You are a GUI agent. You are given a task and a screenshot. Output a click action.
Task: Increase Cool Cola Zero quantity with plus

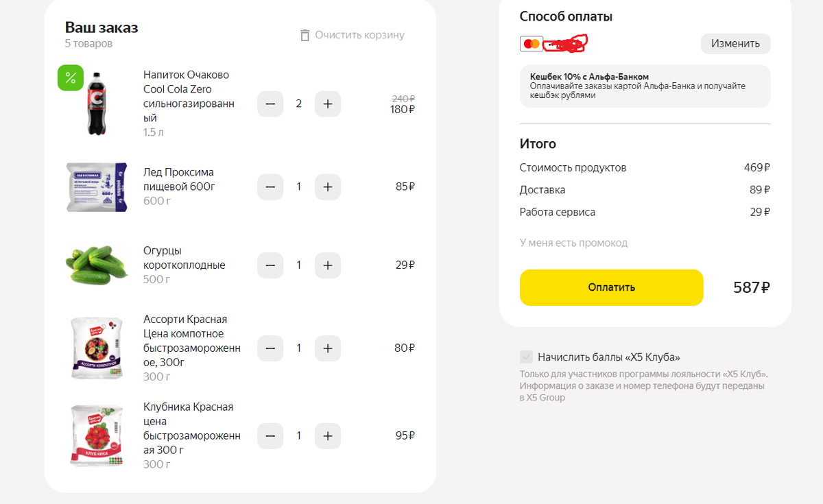point(328,104)
